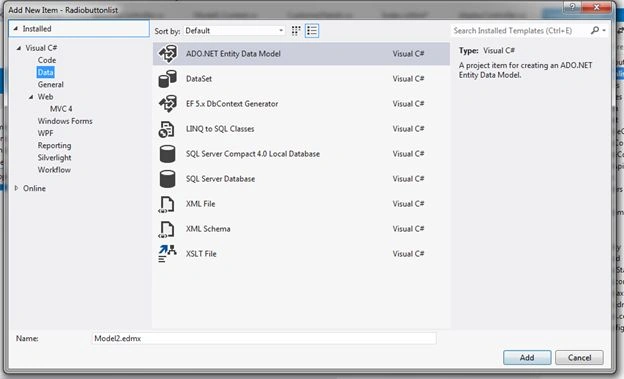
Task: Click the XML Schema template icon
Action: [x=166, y=229]
